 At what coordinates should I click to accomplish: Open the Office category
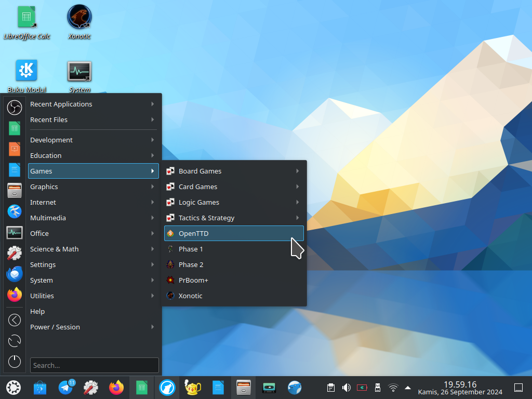pos(94,233)
